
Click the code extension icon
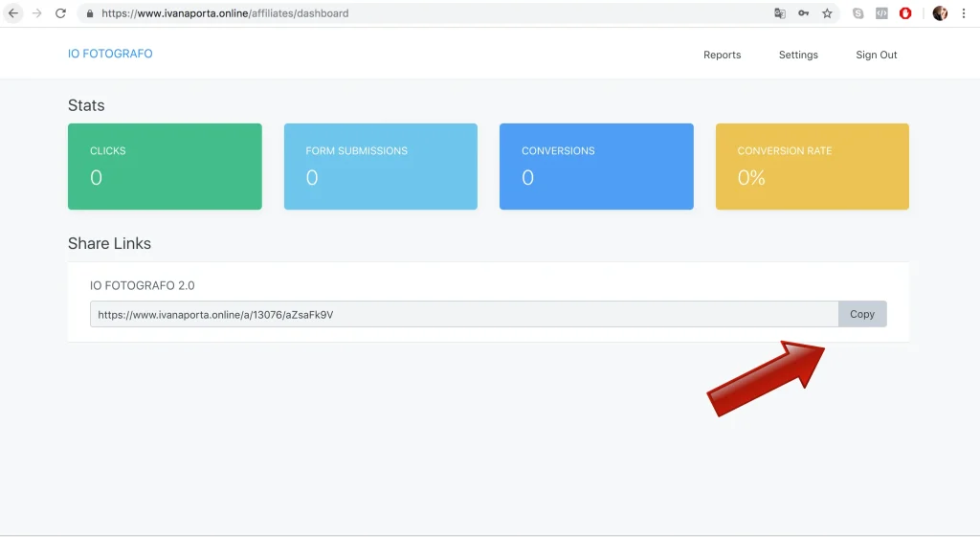tap(881, 13)
